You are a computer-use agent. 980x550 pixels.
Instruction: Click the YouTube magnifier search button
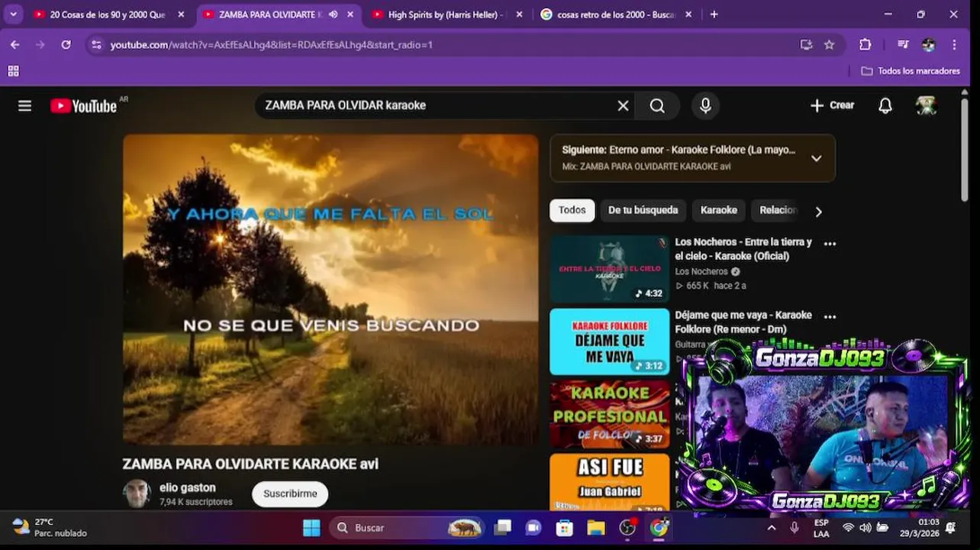point(657,105)
